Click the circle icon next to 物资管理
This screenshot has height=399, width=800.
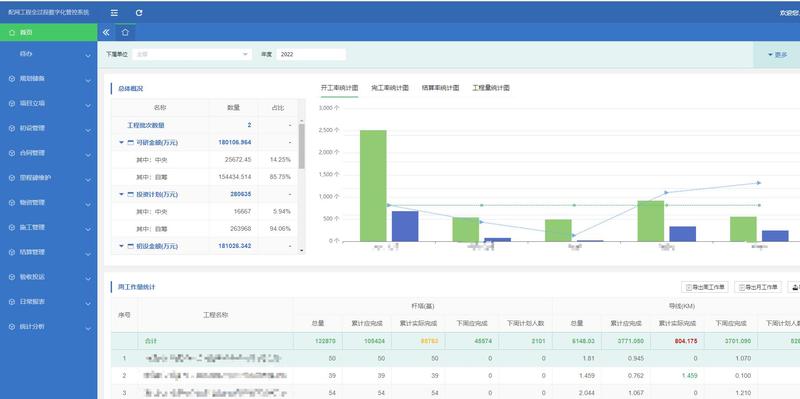coord(11,203)
